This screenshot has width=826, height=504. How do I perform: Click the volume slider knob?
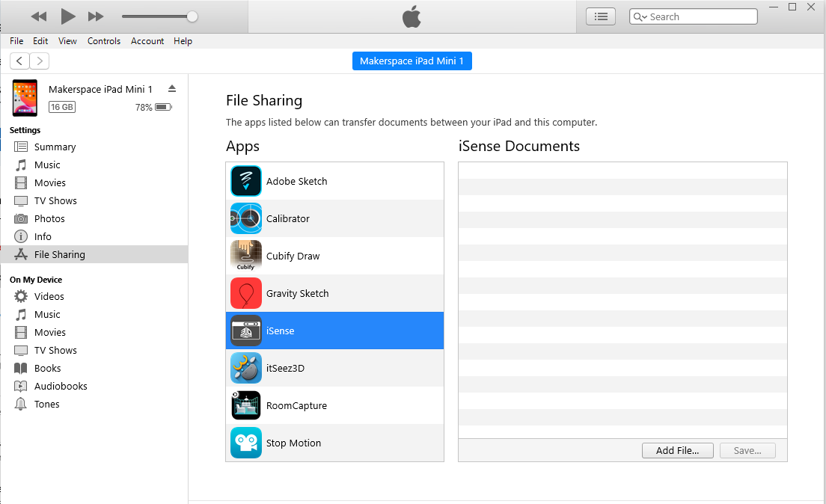click(x=192, y=16)
